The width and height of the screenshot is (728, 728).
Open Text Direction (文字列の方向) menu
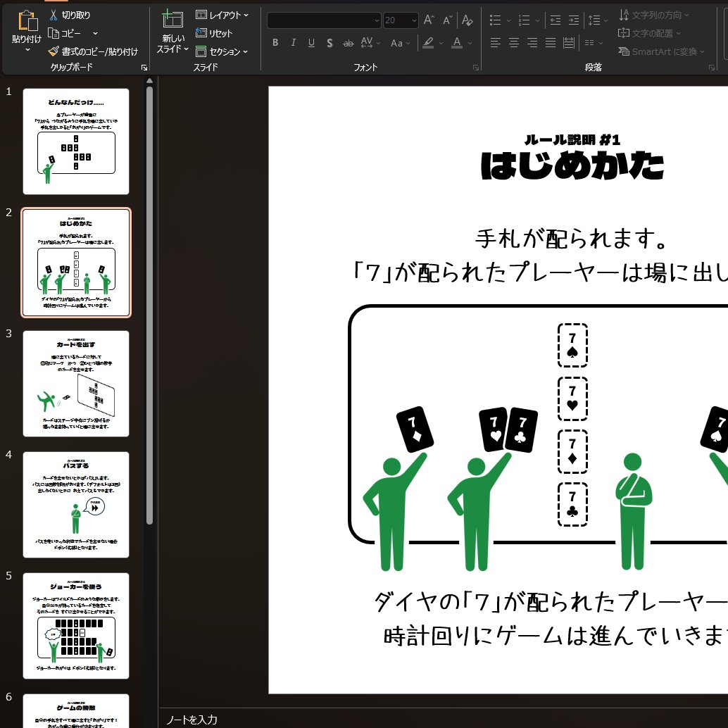653,15
